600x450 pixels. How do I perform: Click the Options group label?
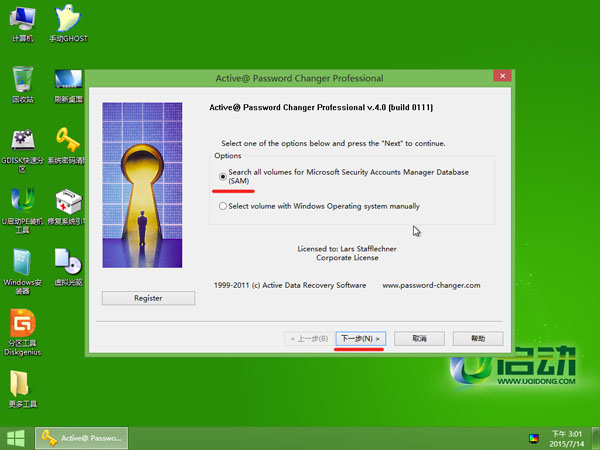[228, 156]
